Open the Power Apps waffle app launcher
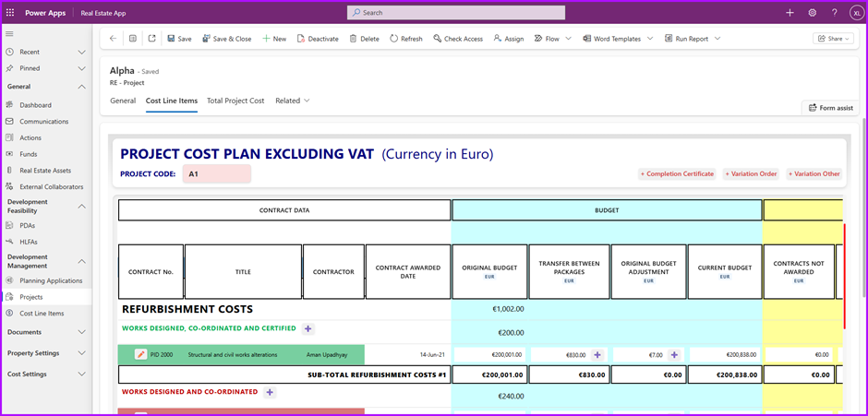Image resolution: width=868 pixels, height=416 pixels. pyautogui.click(x=10, y=13)
